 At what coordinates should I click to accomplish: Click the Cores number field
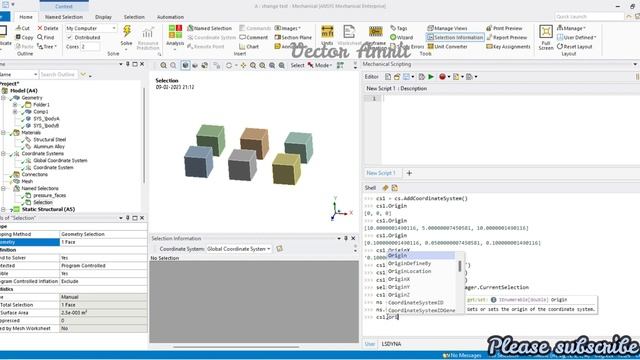coord(90,47)
